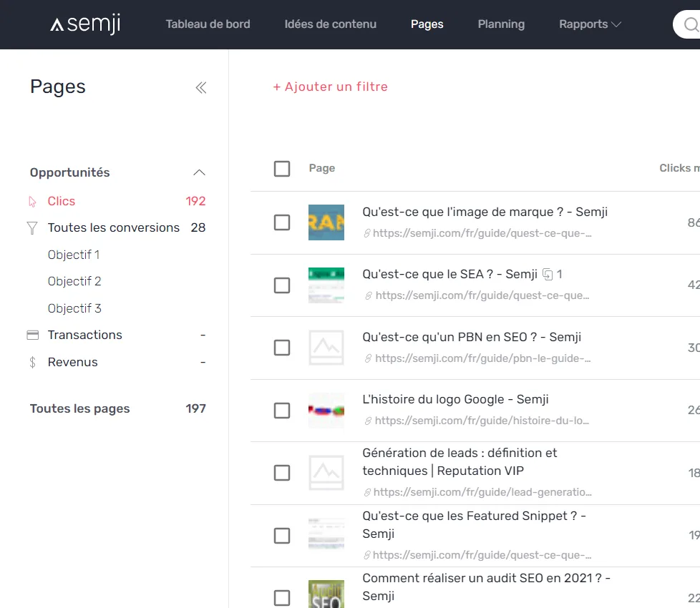Check the PBN en SEO page row
The image size is (700, 608).
[x=282, y=348]
